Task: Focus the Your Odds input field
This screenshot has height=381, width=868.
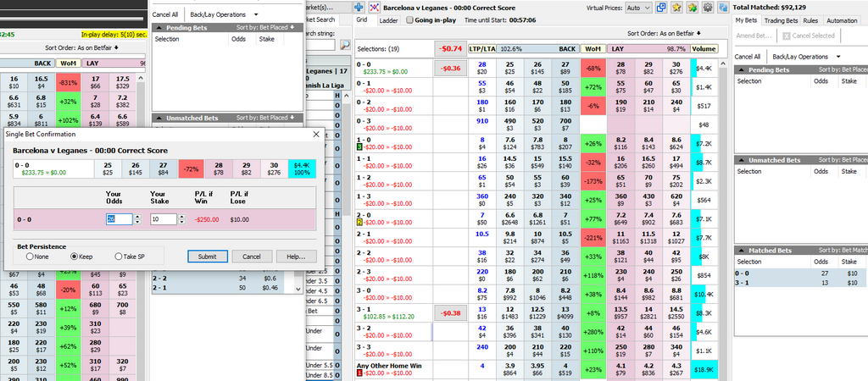Action: (x=120, y=219)
